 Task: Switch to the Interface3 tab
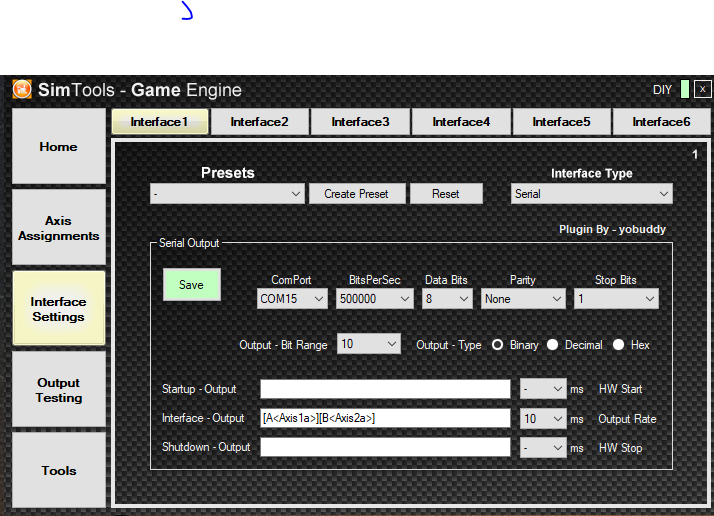360,122
